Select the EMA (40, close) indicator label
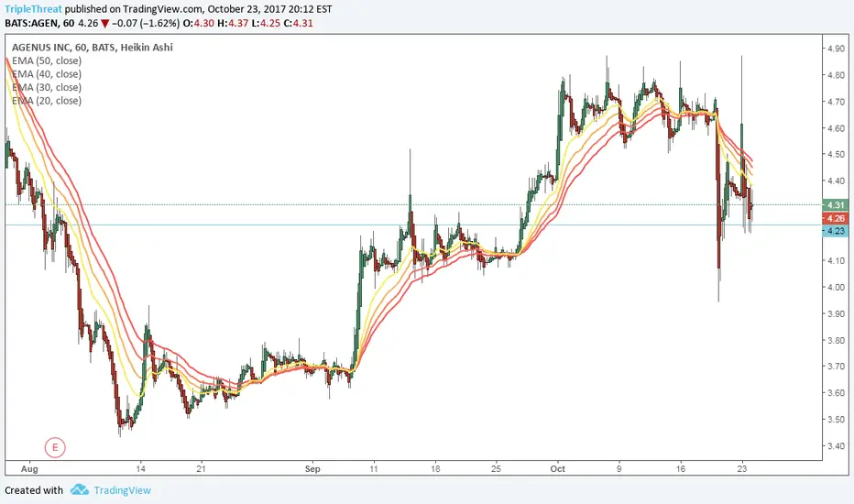The height and width of the screenshot is (504, 854). tap(47, 74)
